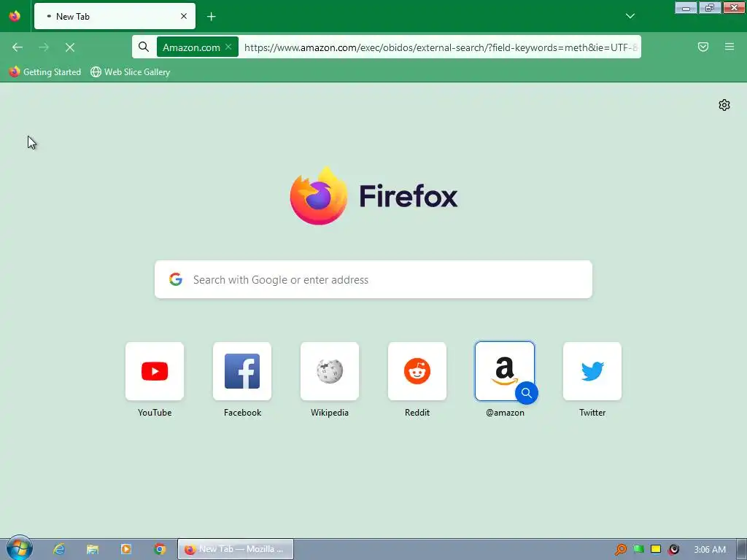Launch Windows Media Player from taskbar

(x=126, y=549)
